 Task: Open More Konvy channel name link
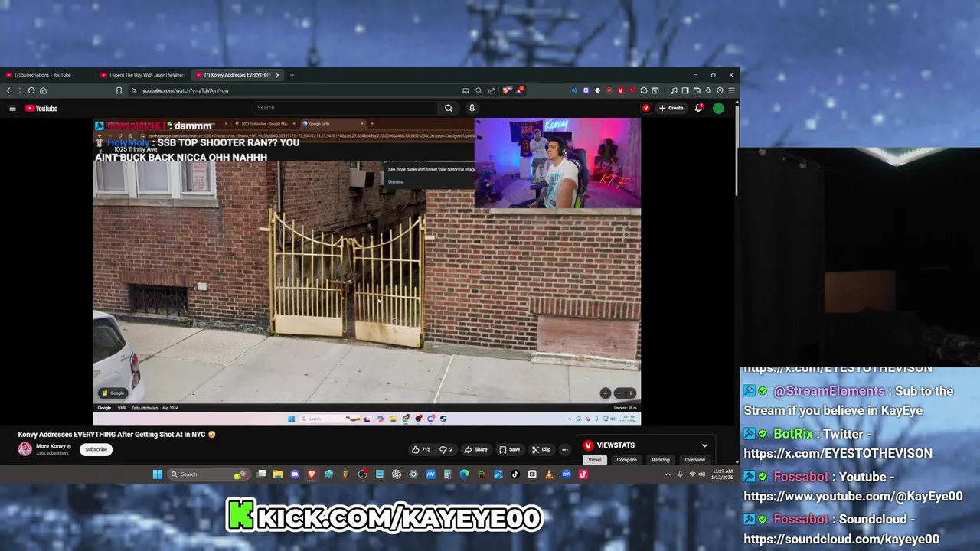pos(51,446)
